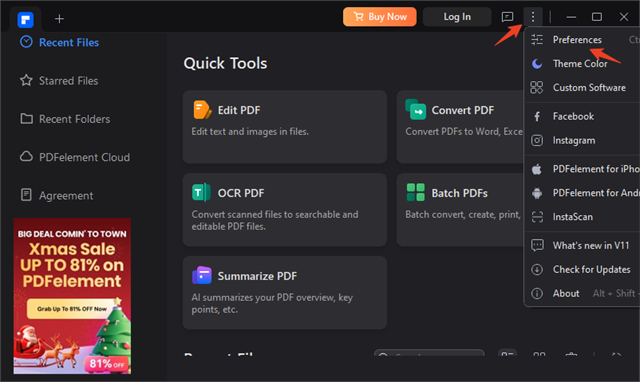
Task: Click the PDFelement home logo icon
Action: point(25,20)
